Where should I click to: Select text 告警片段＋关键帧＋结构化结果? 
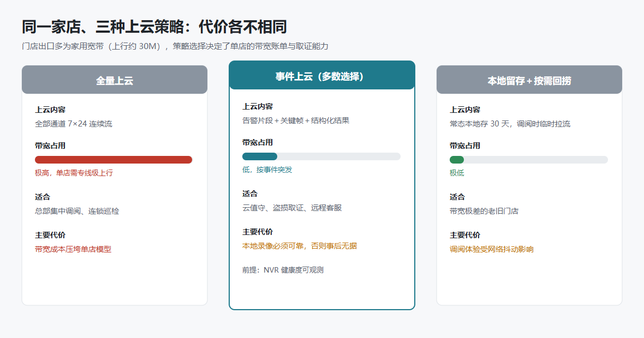coord(296,120)
